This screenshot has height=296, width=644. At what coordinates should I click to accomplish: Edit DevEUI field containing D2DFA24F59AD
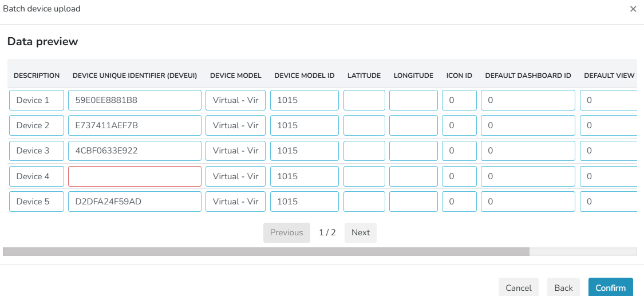(135, 202)
